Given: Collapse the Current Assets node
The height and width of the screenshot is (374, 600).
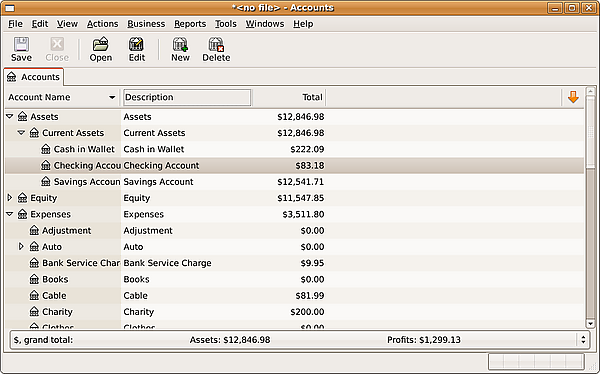Looking at the screenshot, I should pos(21,132).
